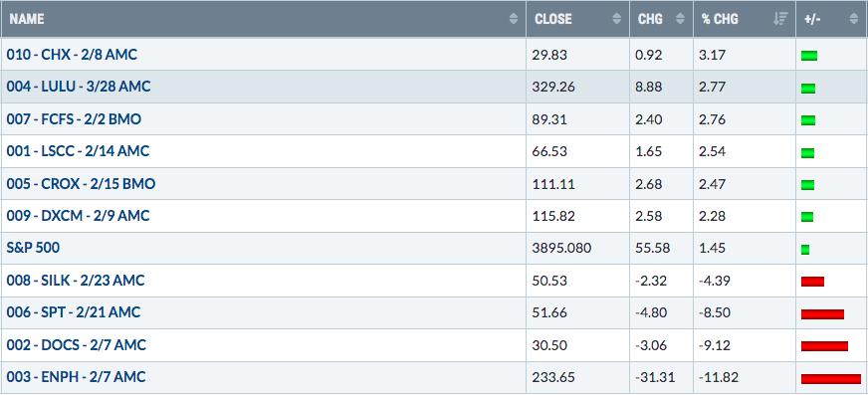Select the % CHG column header
Screen dimensions: 868x395
pos(745,19)
